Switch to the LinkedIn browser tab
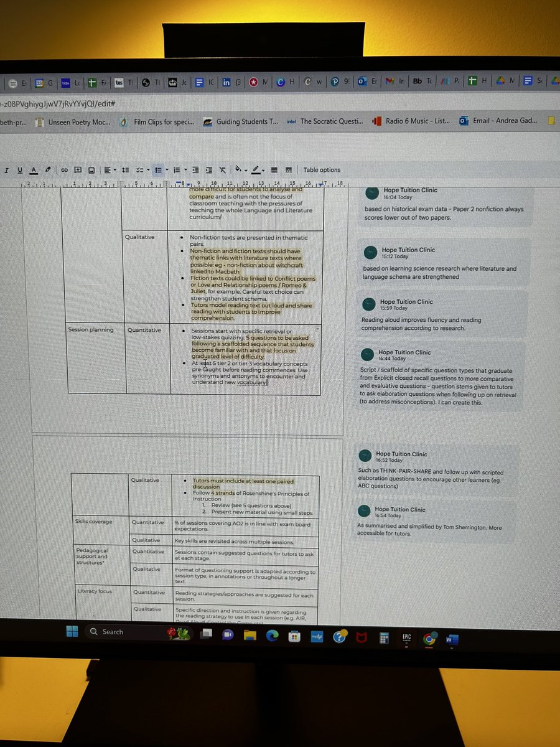 point(232,82)
